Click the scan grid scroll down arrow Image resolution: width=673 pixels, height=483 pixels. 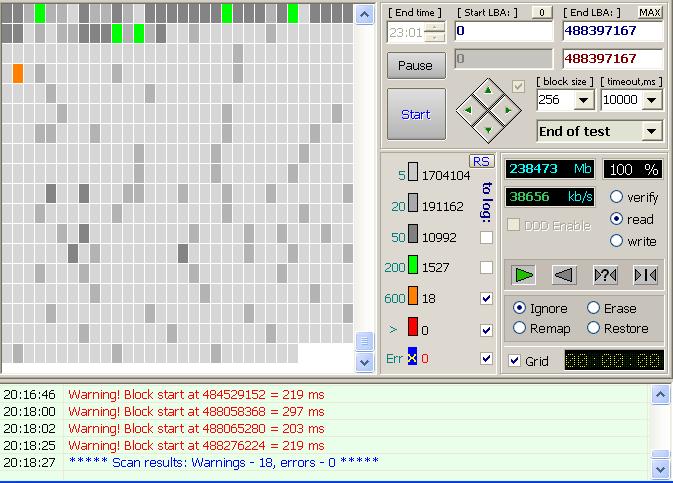click(364, 363)
